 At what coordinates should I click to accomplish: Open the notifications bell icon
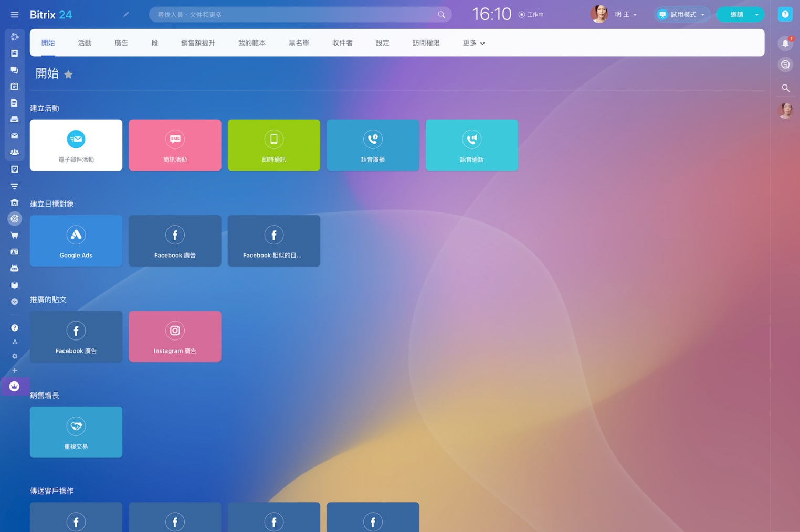(785, 44)
